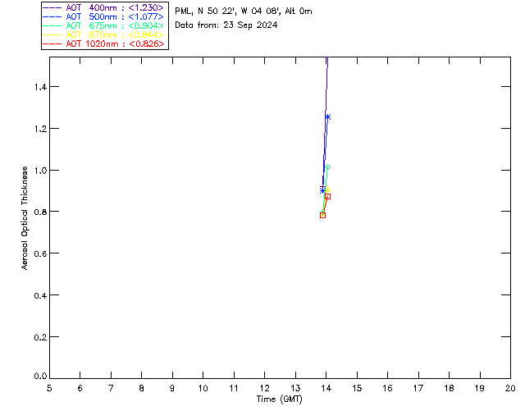The image size is (525, 420).
Task: Click x-axis hour label 20
Action: pyautogui.click(x=510, y=388)
